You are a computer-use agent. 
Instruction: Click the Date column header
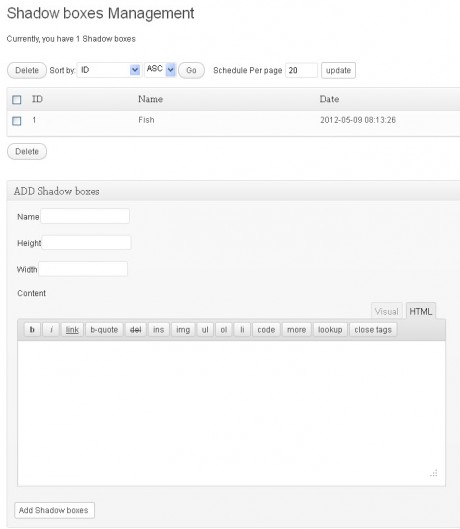click(329, 99)
